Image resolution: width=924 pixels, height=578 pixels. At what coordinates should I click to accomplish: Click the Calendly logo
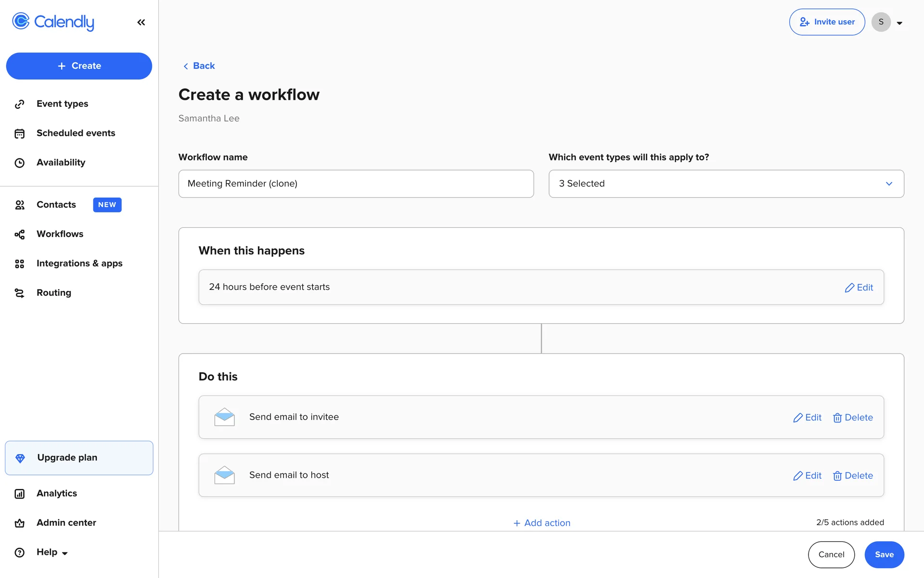(x=53, y=22)
